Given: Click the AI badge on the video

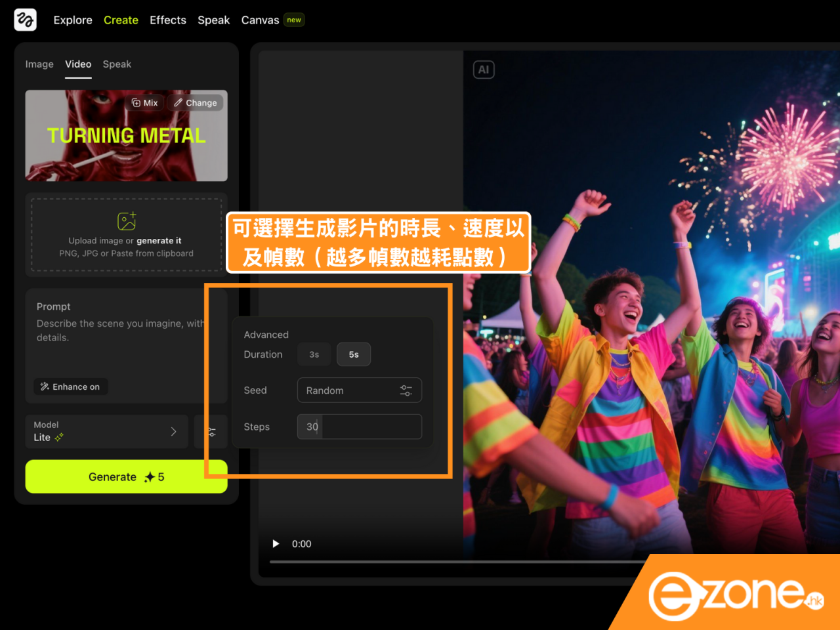Looking at the screenshot, I should (484, 70).
